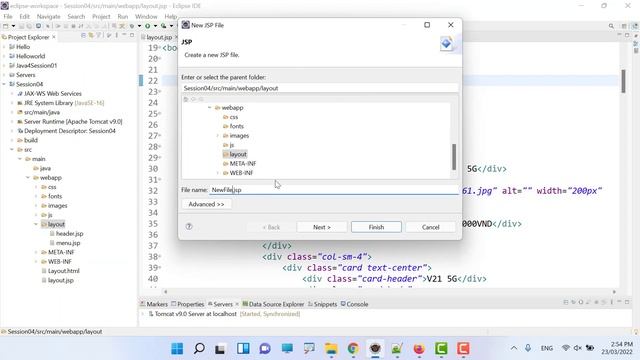640x360 pixels.
Task: Collapse the Session04 project node
Action: [4, 84]
